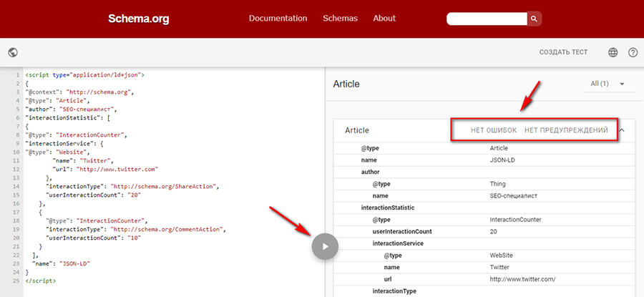
Task: Select the author row in results
Action: [371, 172]
